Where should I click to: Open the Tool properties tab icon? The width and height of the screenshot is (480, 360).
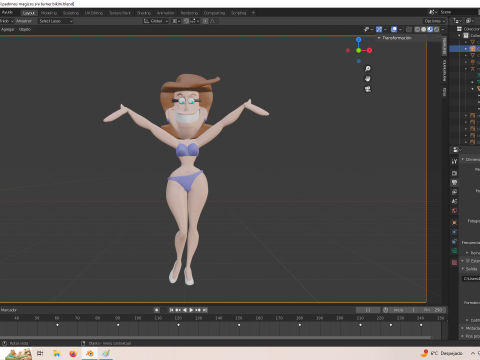coord(454,162)
